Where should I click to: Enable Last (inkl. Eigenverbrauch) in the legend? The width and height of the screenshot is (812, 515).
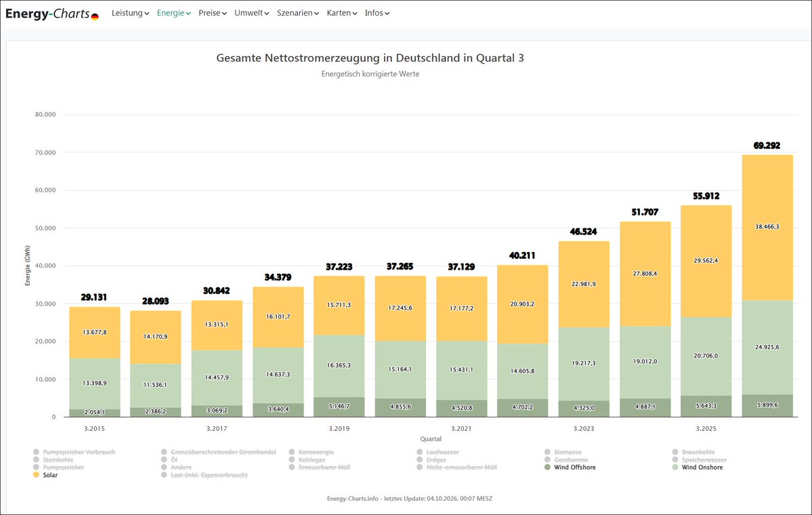204,475
